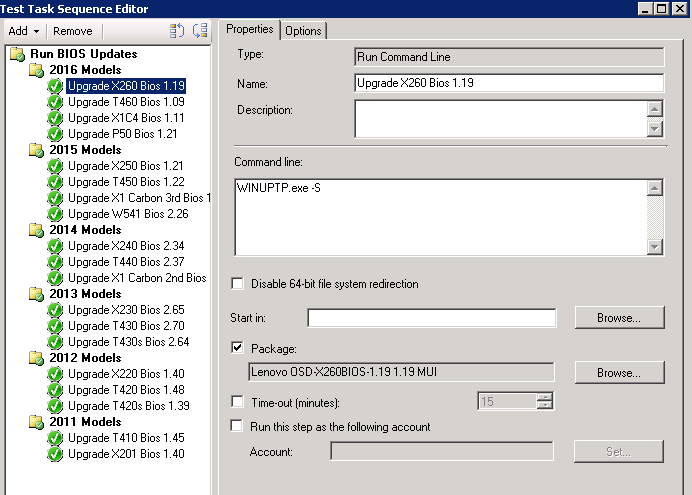Click the Command line text area
Screen dimensions: 692x495
click(x=441, y=217)
